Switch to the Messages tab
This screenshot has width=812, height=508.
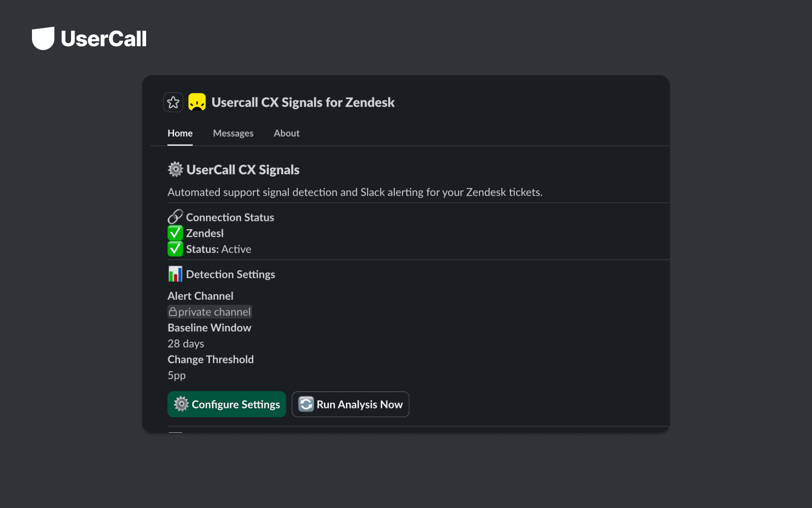(233, 133)
